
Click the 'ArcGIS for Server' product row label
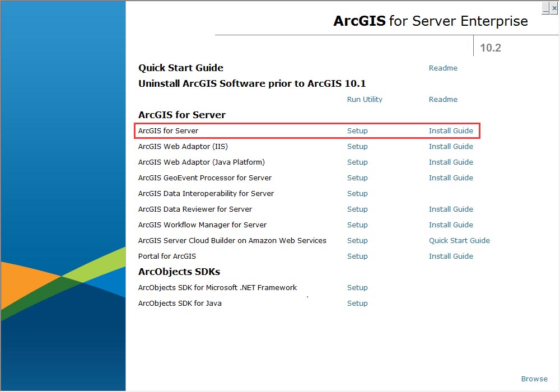[x=168, y=130]
